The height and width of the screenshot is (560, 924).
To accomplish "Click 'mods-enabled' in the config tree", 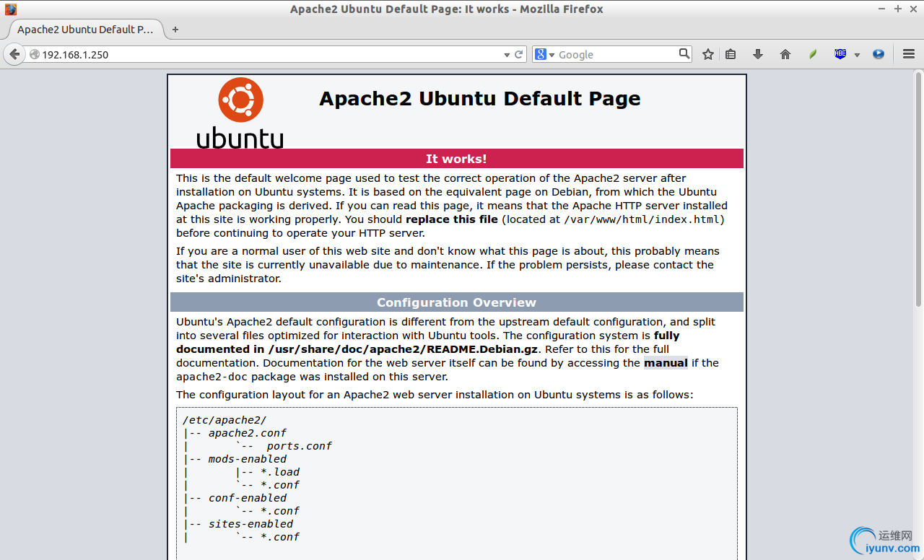I will (248, 459).
